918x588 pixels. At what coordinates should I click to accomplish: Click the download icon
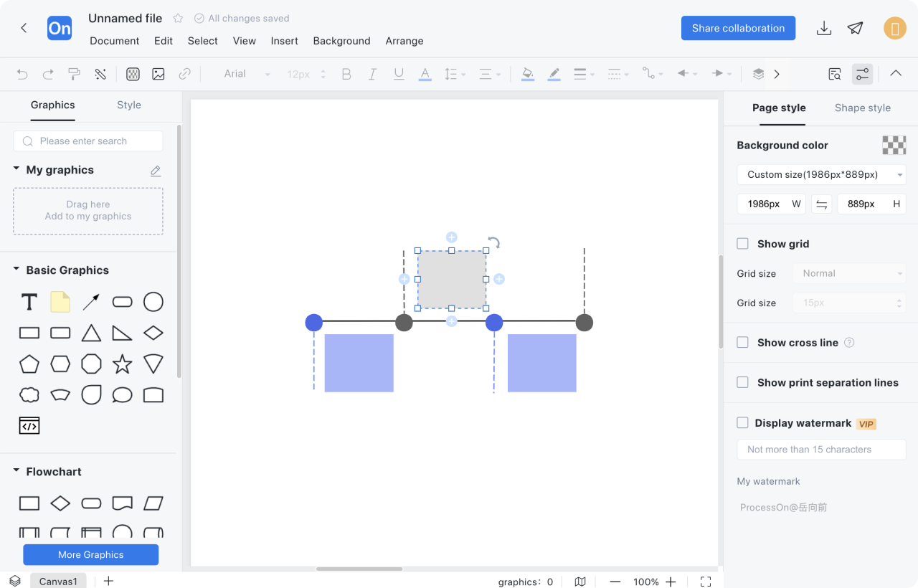click(824, 28)
